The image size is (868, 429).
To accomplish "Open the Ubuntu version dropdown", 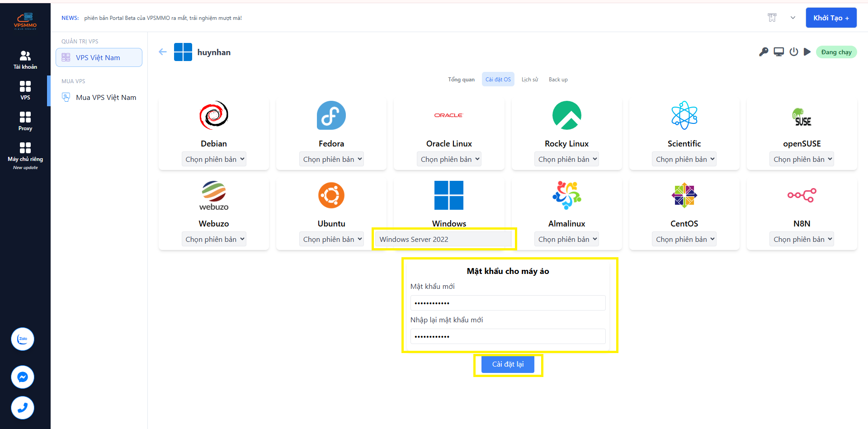I will pos(331,239).
